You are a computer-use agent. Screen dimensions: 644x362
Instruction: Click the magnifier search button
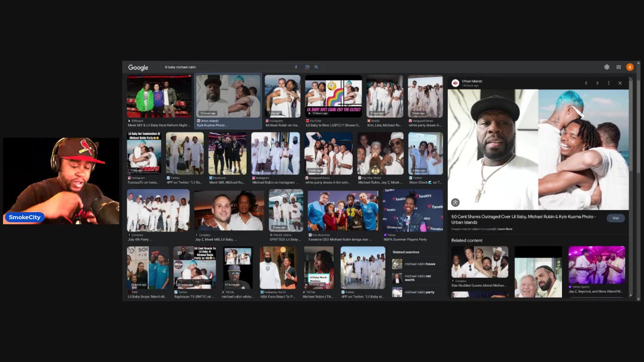(x=316, y=67)
